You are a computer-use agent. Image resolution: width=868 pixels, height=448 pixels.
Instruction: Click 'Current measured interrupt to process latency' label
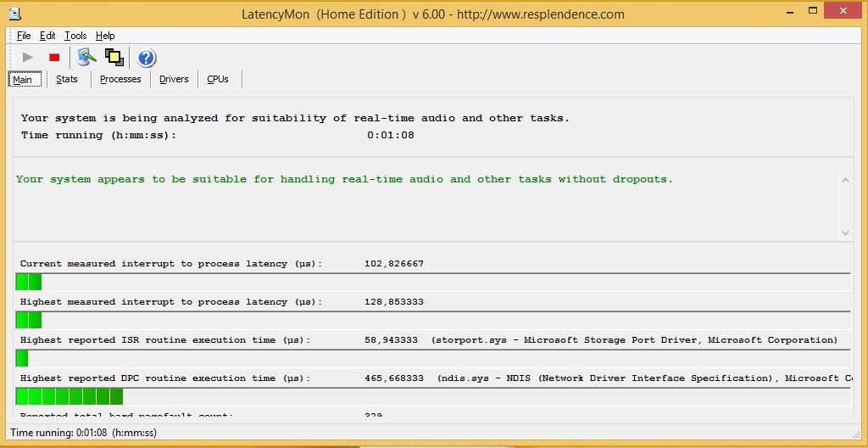pos(171,264)
